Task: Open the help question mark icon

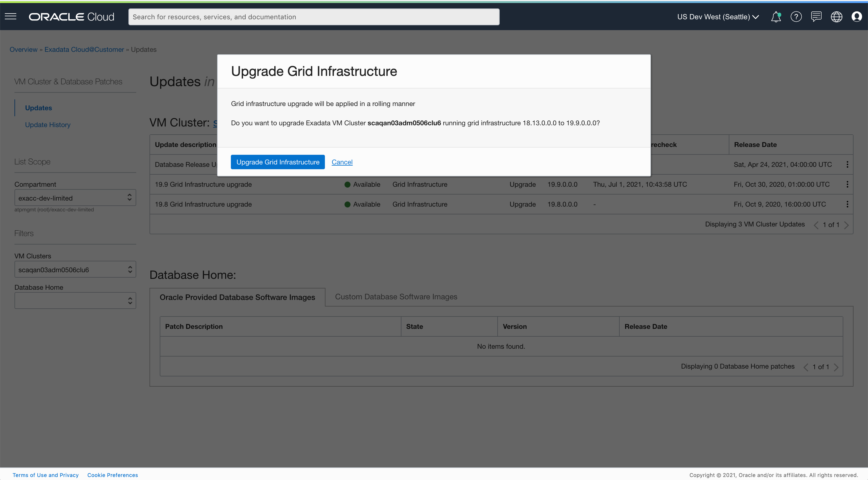Action: point(796,17)
